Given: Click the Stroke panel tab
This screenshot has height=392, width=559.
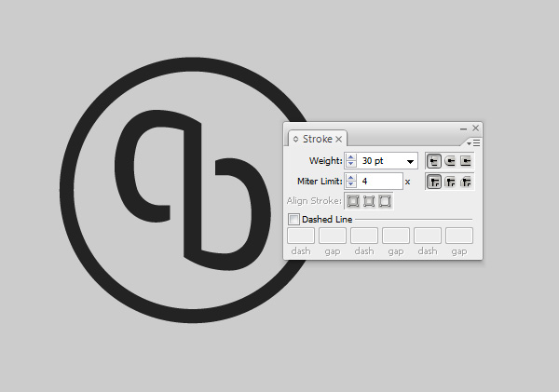Looking at the screenshot, I should pos(318,139).
